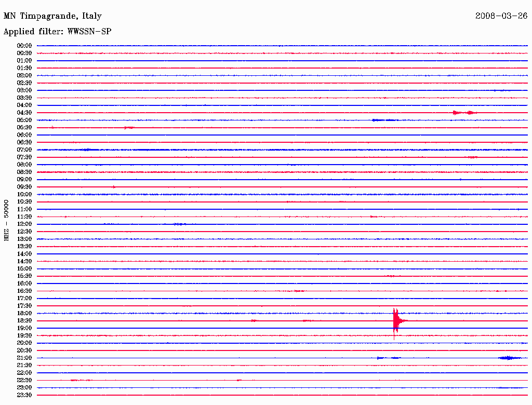Click the 09:00 time label
Image resolution: width=532 pixels, height=405 pixels.
coord(24,180)
